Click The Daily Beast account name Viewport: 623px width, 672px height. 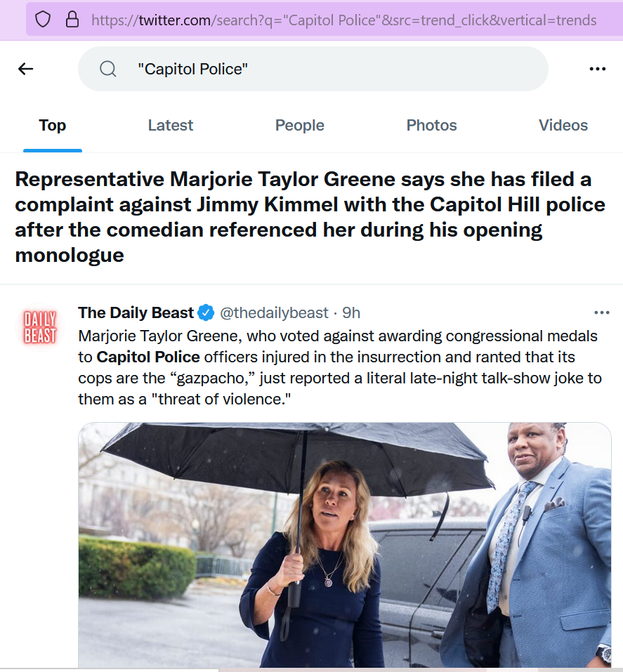136,313
